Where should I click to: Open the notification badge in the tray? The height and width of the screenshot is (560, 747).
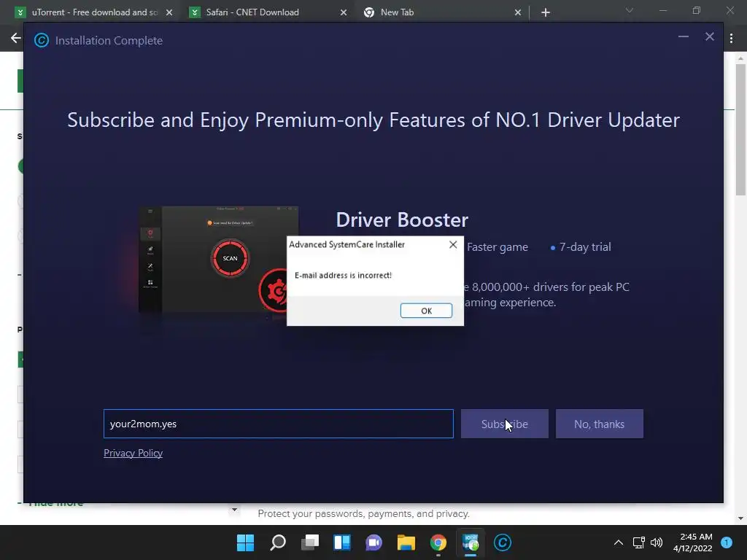click(x=727, y=542)
